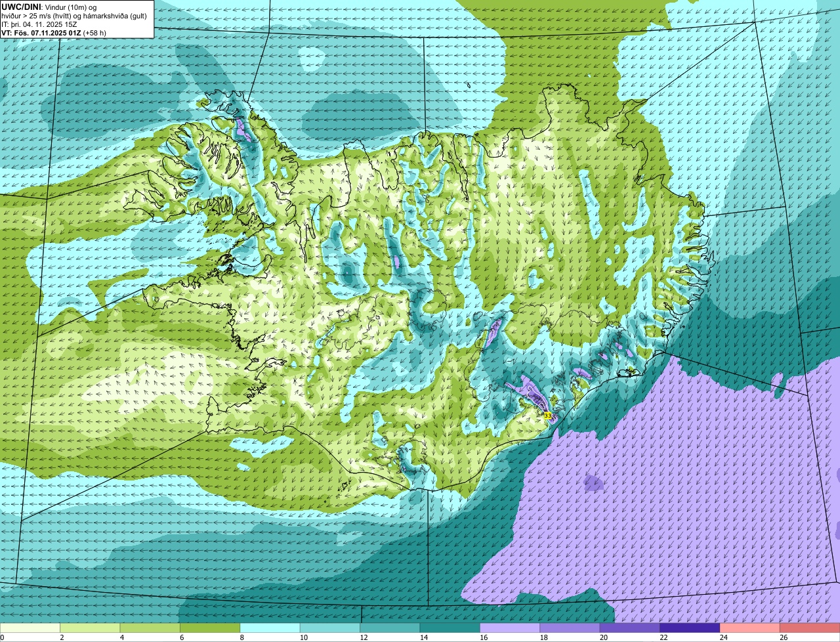The image size is (840, 642).
Task: Pick the medium teal 12–14 m/s legend swatch
Action: coord(390,628)
